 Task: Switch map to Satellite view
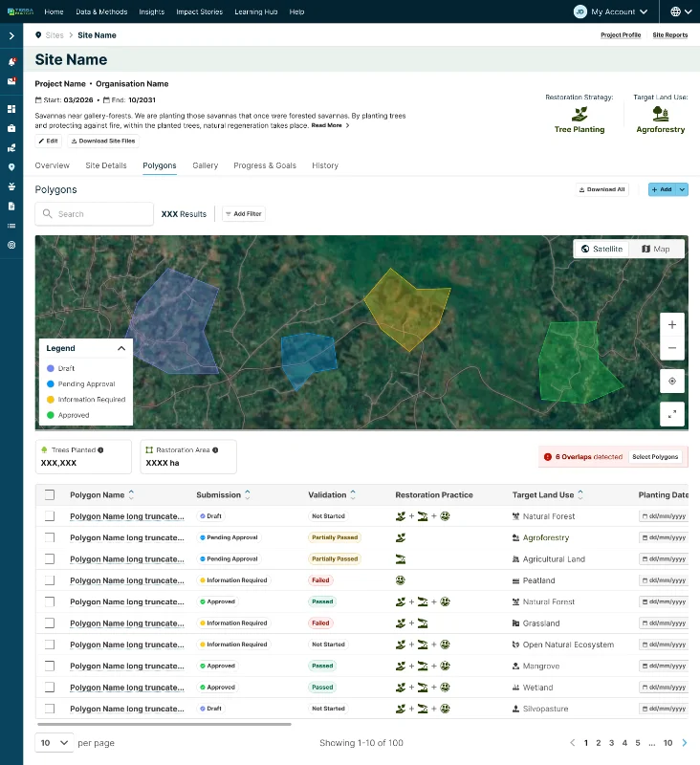[x=602, y=249]
